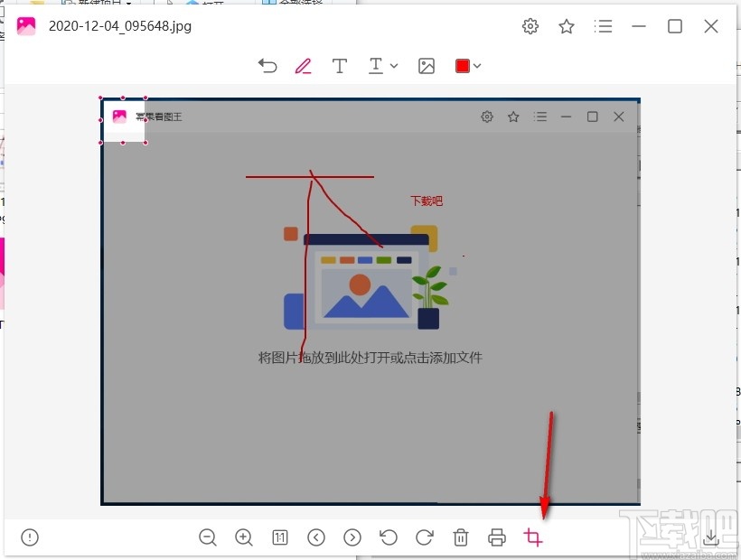The height and width of the screenshot is (560, 741).
Task: Save the edited image with the download icon
Action: [x=712, y=537]
